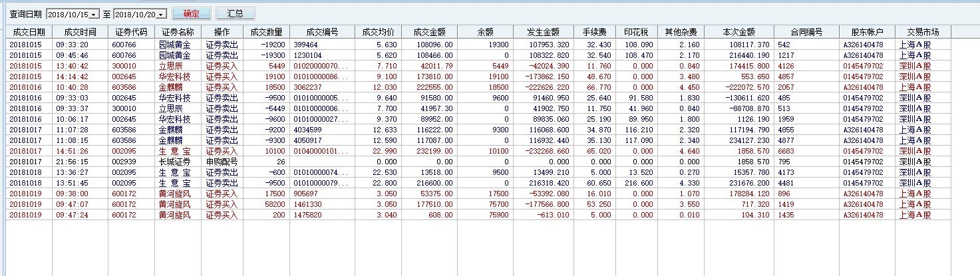Click the trade number 4050917
This screenshot has width=980, height=276.
[307, 140]
